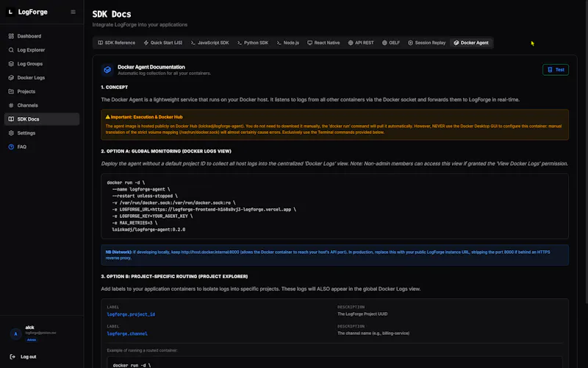Click 'Example of running a routed container' text
This screenshot has width=588, height=368.
142,350
